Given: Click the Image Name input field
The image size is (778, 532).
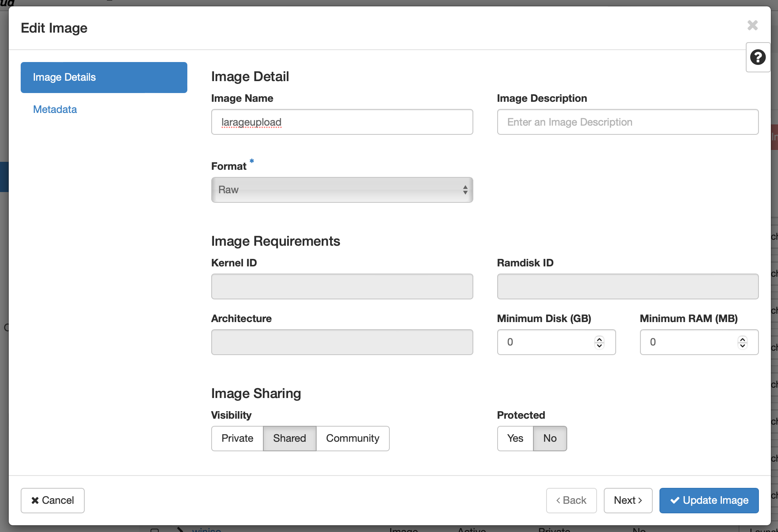Looking at the screenshot, I should [x=342, y=122].
